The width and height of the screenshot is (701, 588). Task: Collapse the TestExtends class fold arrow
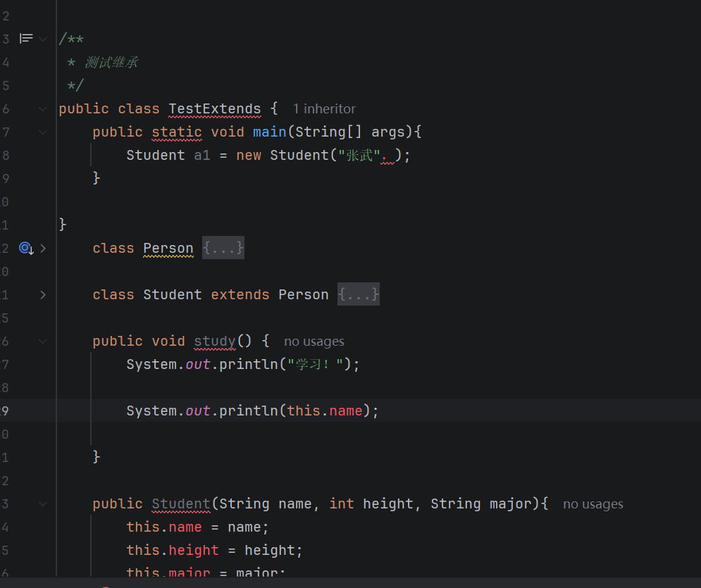pyautogui.click(x=43, y=109)
